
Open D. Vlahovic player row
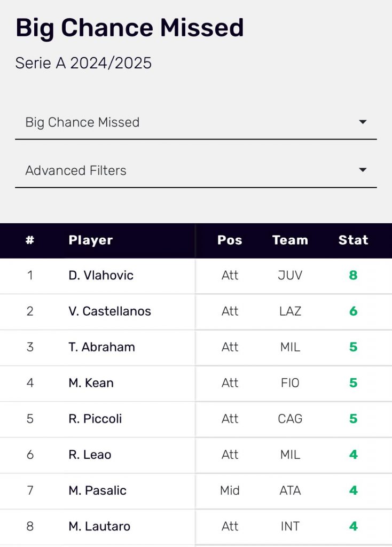(101, 276)
